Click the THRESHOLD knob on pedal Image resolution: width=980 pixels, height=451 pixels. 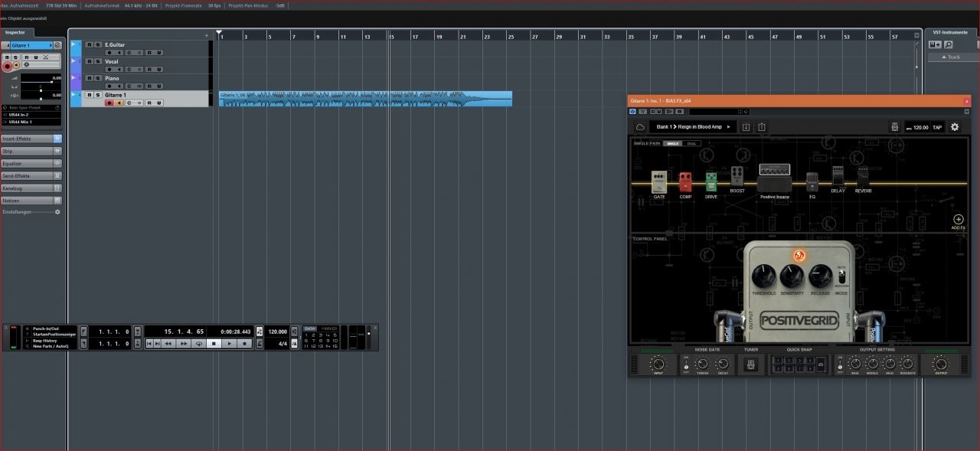coord(763,276)
